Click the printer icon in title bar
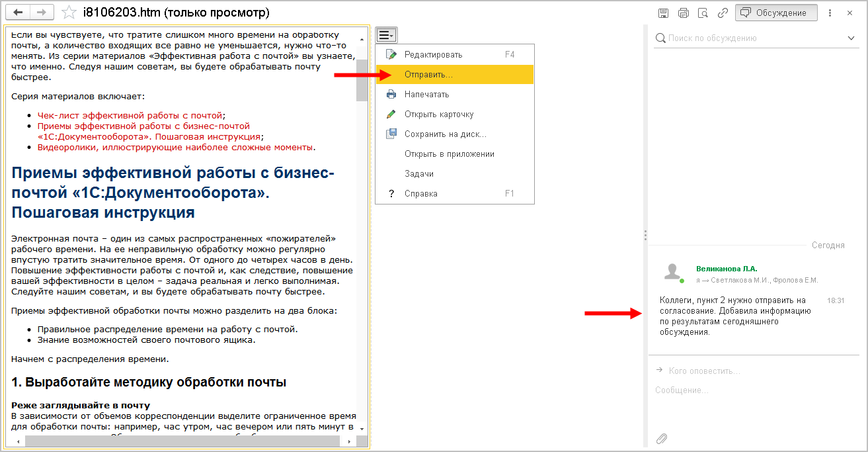 coord(684,13)
